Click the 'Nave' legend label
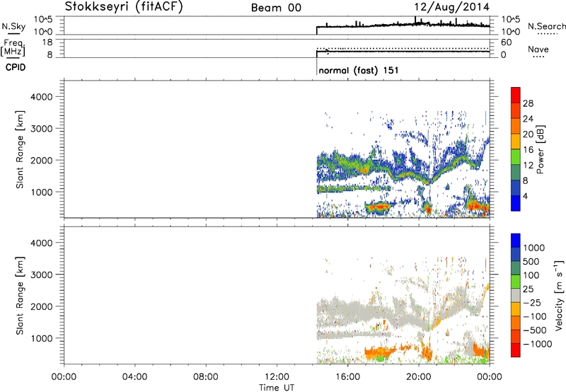 [538, 49]
